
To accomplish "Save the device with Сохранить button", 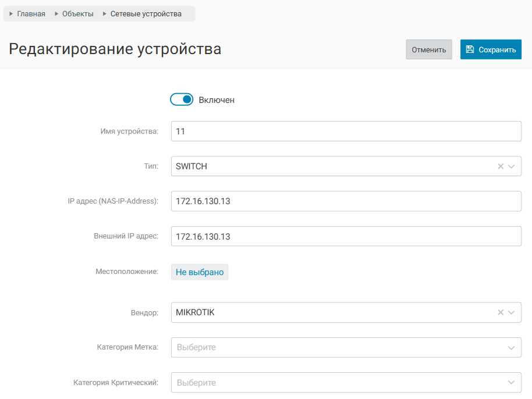I will [491, 49].
